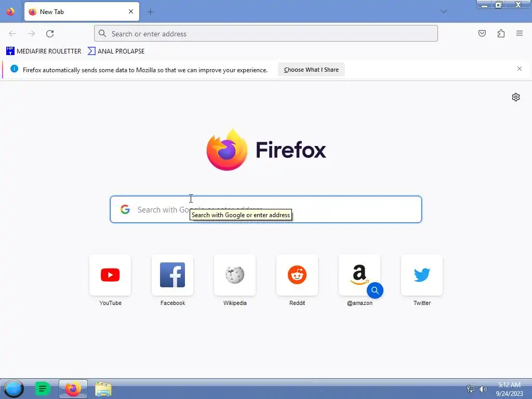Click the magnifier icon in address bar

pos(102,33)
